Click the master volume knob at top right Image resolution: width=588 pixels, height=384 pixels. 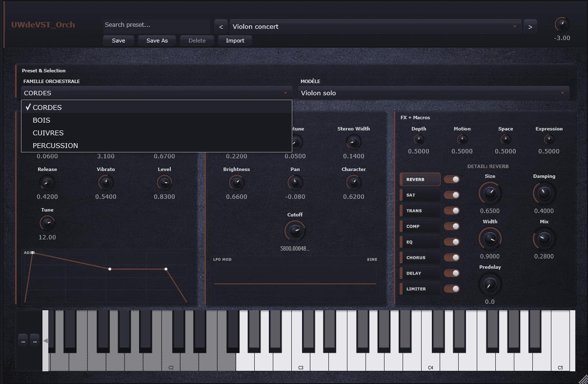(562, 24)
